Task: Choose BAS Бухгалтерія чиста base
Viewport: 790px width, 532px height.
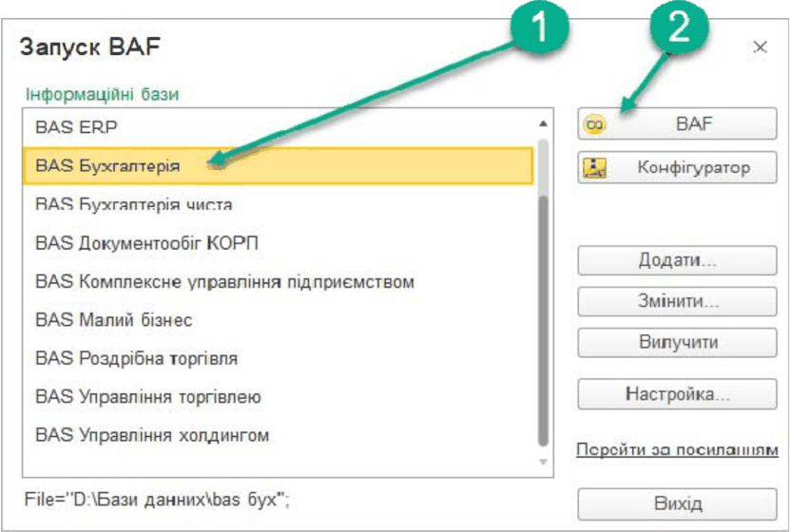Action: click(x=279, y=204)
